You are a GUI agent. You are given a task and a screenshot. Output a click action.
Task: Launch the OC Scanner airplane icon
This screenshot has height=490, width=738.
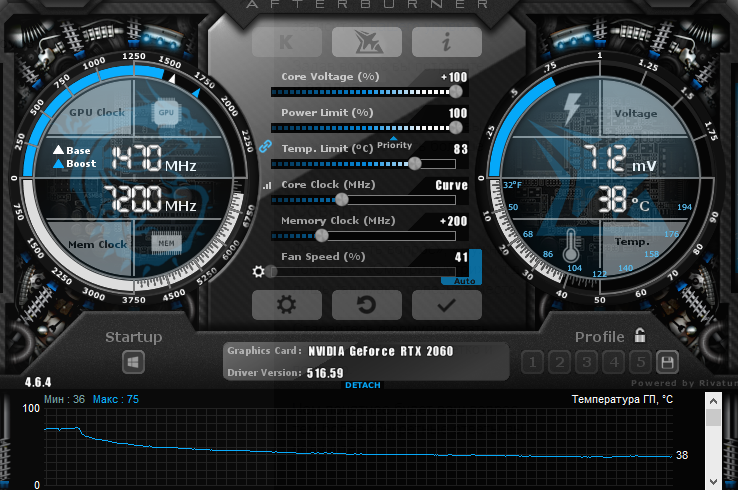367,42
